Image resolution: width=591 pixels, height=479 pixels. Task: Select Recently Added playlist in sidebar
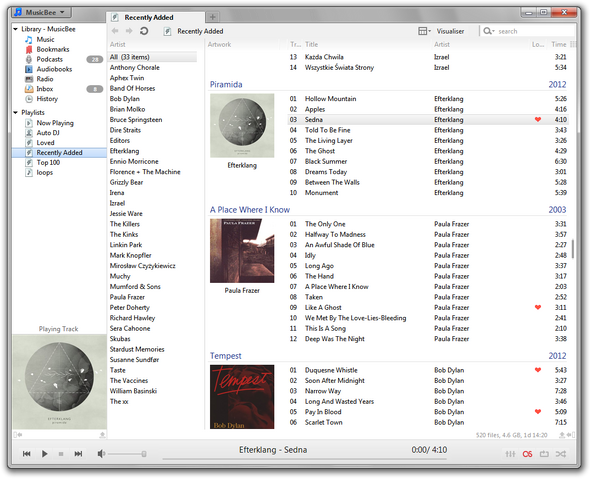pyautogui.click(x=60, y=153)
